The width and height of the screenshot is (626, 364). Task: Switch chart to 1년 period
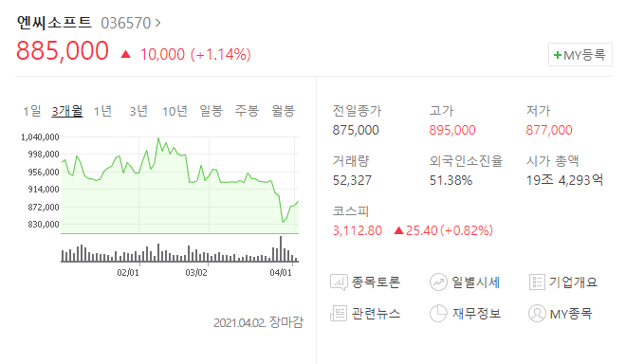tap(102, 111)
